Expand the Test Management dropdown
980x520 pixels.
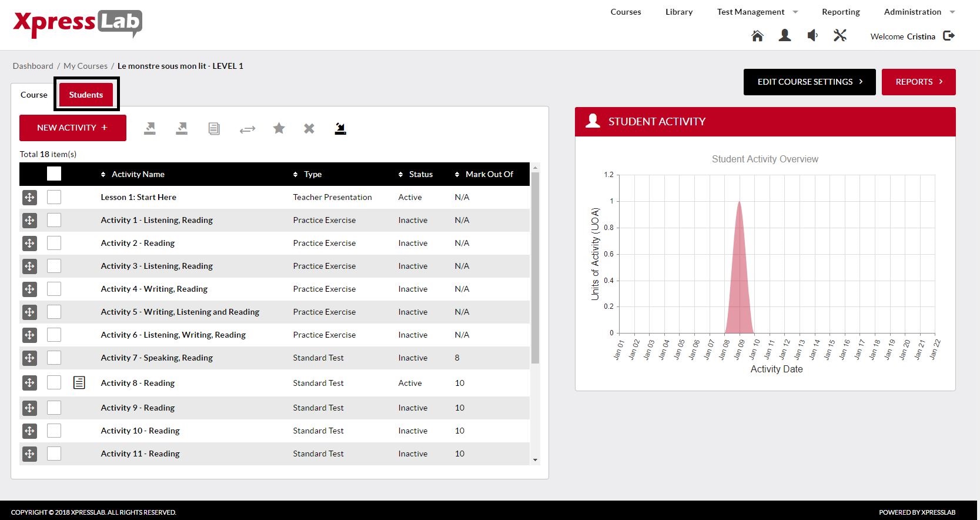(795, 12)
